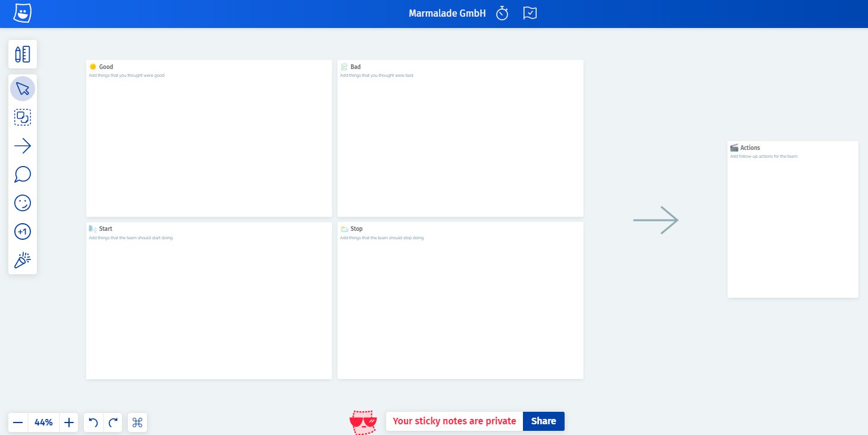Click 'Add things that the team should start doing'
This screenshot has width=868, height=435.
tap(131, 237)
